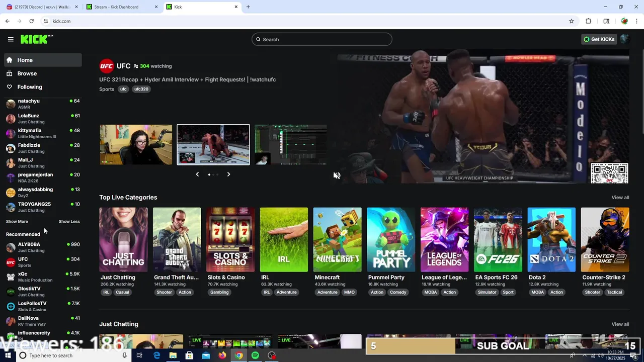Open Grand Theft Auto category card
This screenshot has height=362, width=644.
[177, 240]
